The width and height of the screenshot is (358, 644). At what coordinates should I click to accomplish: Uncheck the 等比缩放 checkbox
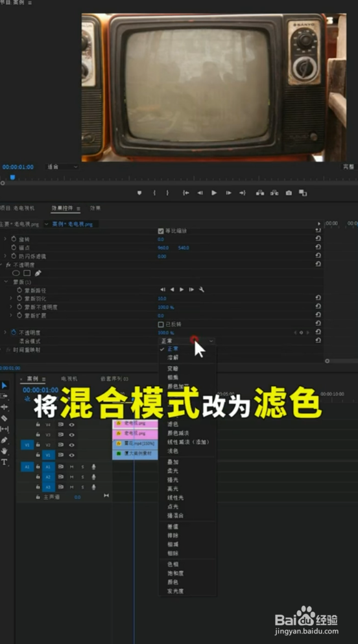(161, 231)
